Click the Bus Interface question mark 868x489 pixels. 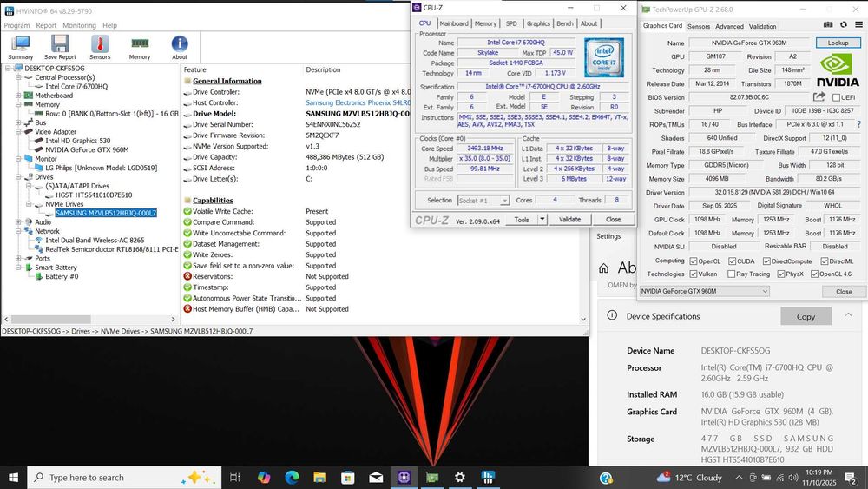click(858, 124)
